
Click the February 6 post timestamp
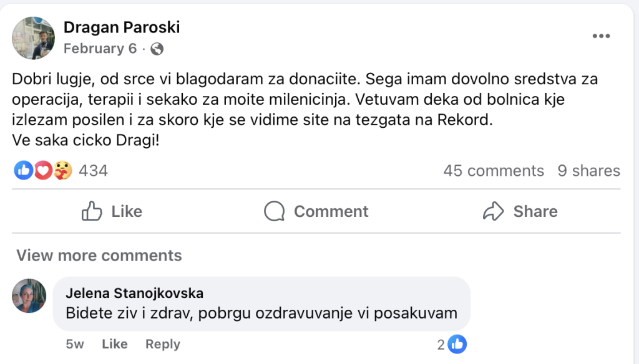pyautogui.click(x=100, y=49)
